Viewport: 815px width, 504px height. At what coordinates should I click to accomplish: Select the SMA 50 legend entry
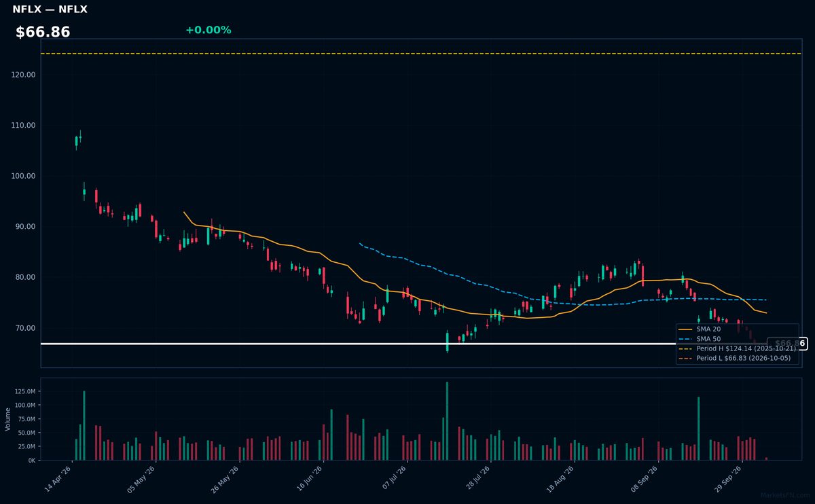(699, 338)
